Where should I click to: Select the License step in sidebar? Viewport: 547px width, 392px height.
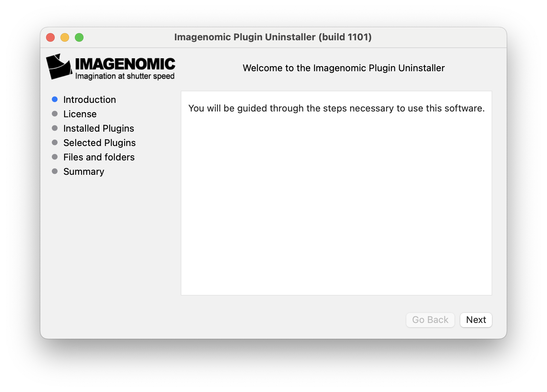pos(80,114)
